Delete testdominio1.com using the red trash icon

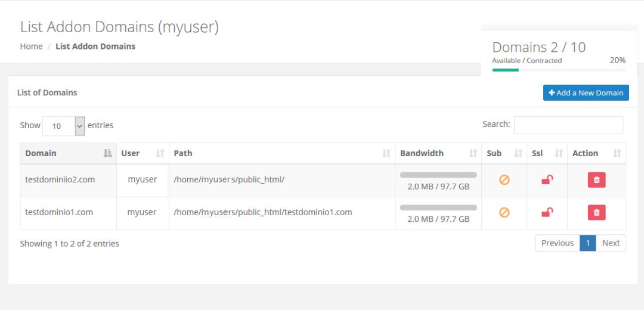pos(596,212)
